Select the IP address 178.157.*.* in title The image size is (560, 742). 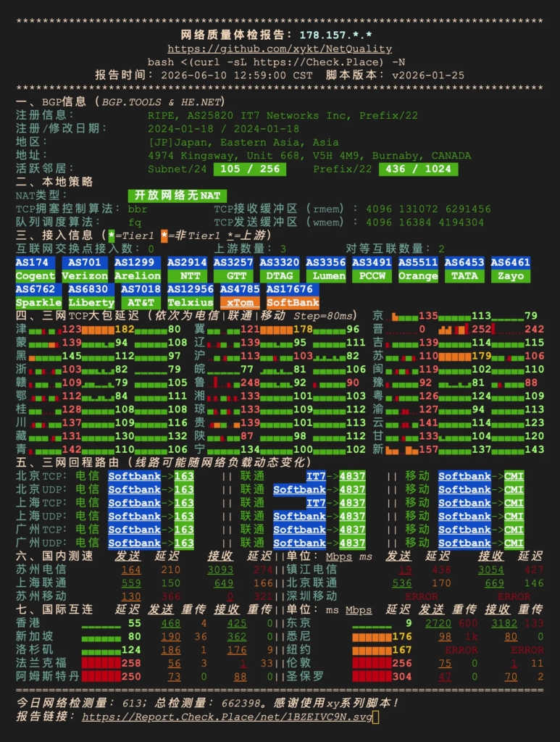coord(336,35)
